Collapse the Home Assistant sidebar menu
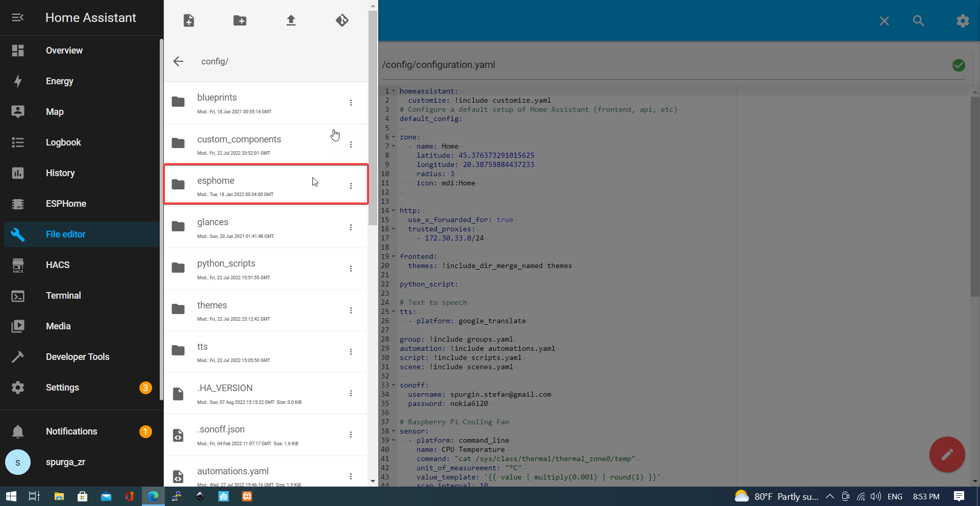Image resolution: width=980 pixels, height=506 pixels. pyautogui.click(x=18, y=18)
